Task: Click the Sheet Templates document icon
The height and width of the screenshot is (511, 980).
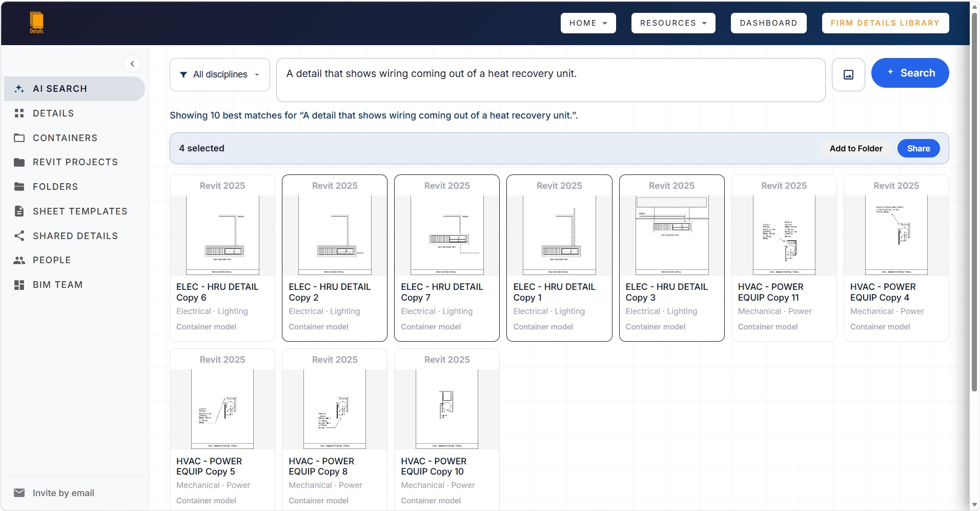Action: coord(19,211)
